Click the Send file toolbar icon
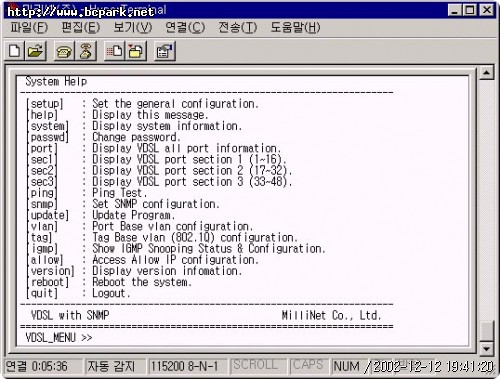500x379 pixels. (x=115, y=51)
